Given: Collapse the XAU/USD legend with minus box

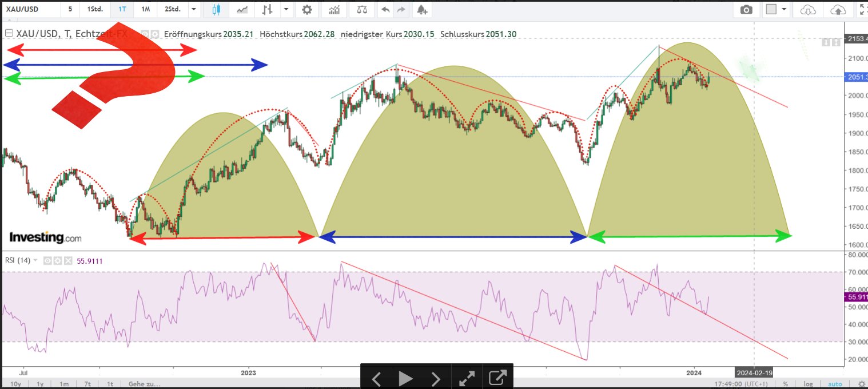Looking at the screenshot, I should click(x=9, y=34).
